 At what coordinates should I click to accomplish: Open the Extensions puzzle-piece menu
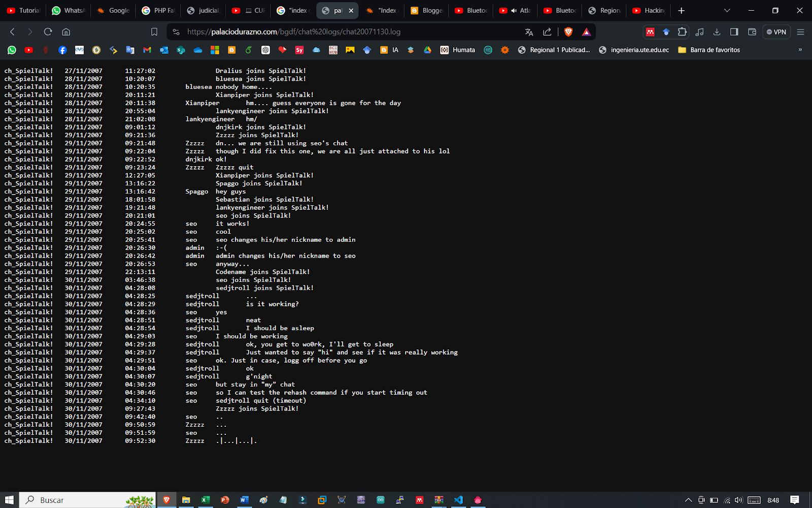pos(682,32)
